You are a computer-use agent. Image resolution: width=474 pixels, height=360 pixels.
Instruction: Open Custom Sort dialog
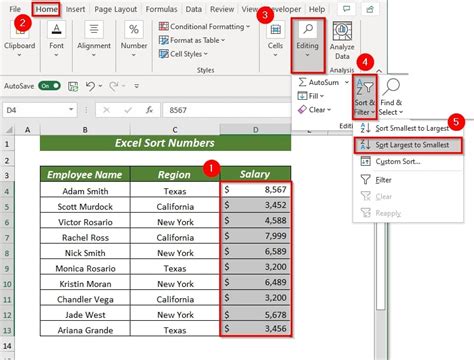[x=408, y=162]
